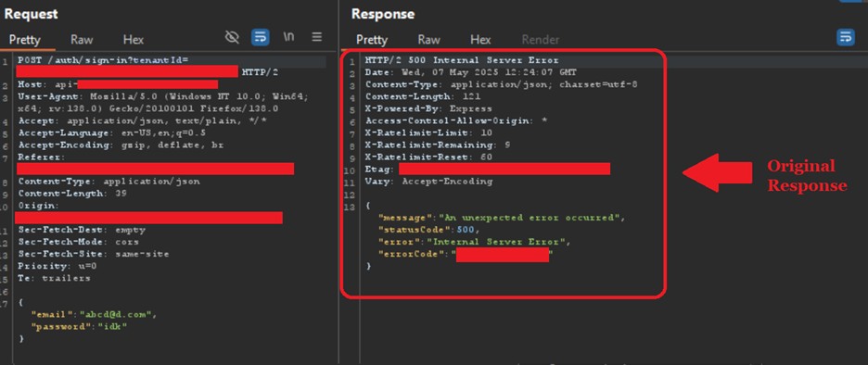Toggle the \n newline display button in Request

(x=288, y=37)
